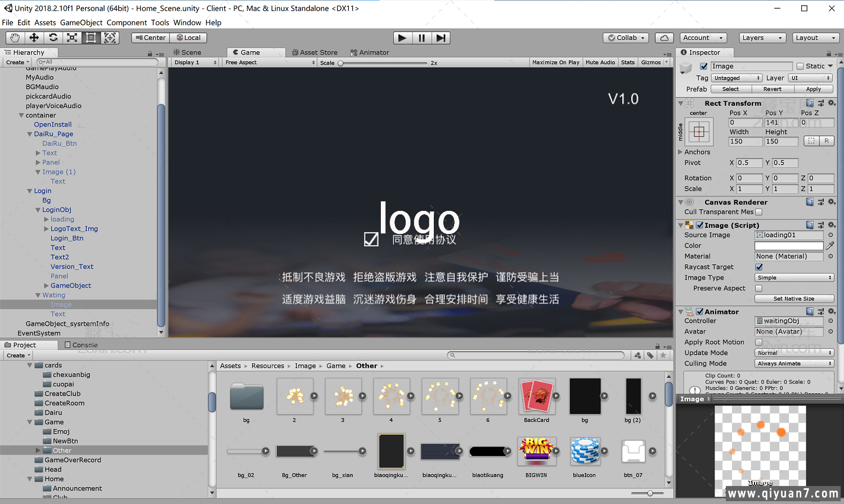Open Image Type dropdown

pyautogui.click(x=794, y=278)
